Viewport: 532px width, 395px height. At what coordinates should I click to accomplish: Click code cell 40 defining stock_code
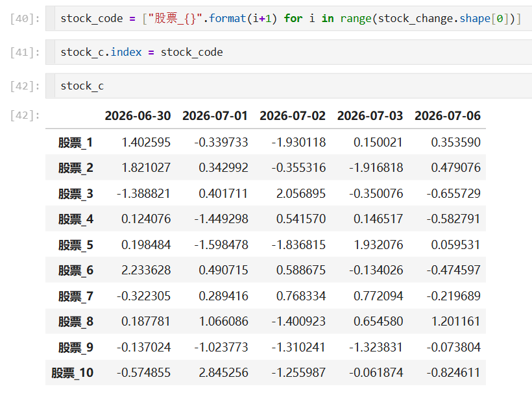point(289,18)
